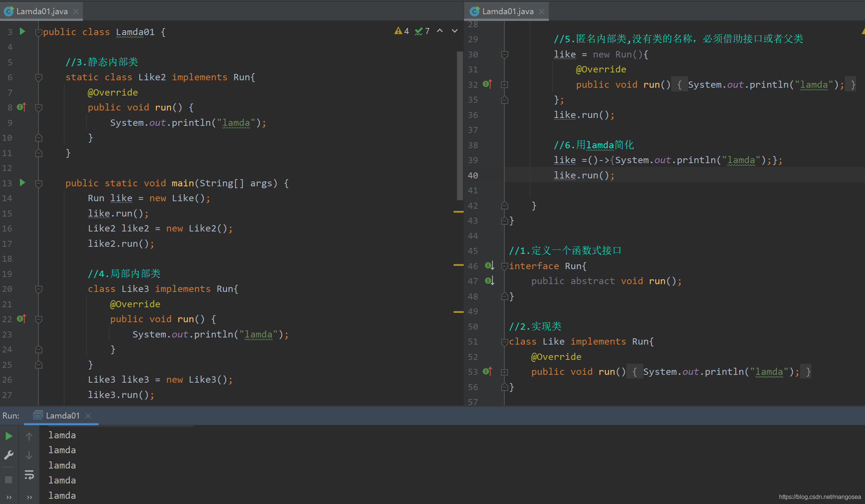Expand folded run method on line 32
The width and height of the screenshot is (865, 504).
click(x=504, y=85)
